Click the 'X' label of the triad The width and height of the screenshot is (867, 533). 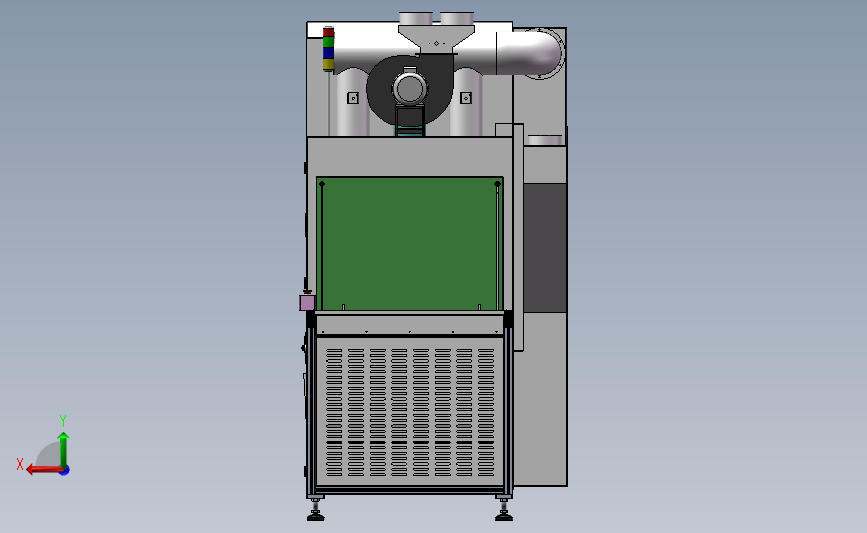(x=20, y=464)
